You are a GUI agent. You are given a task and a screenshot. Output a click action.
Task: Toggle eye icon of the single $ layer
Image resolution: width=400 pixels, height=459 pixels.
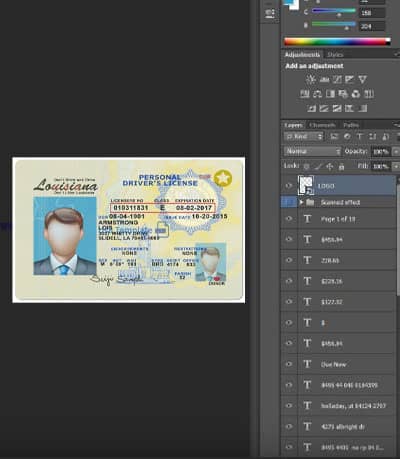[x=289, y=322]
